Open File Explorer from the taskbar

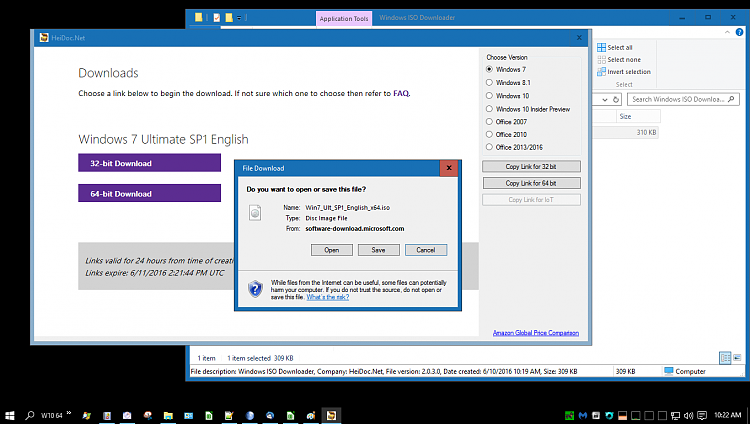pos(168,415)
